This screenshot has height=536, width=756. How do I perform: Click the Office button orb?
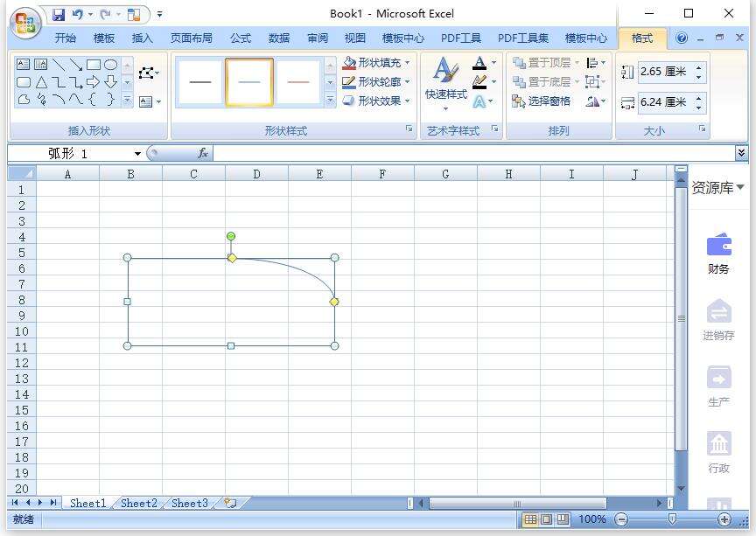click(x=26, y=23)
